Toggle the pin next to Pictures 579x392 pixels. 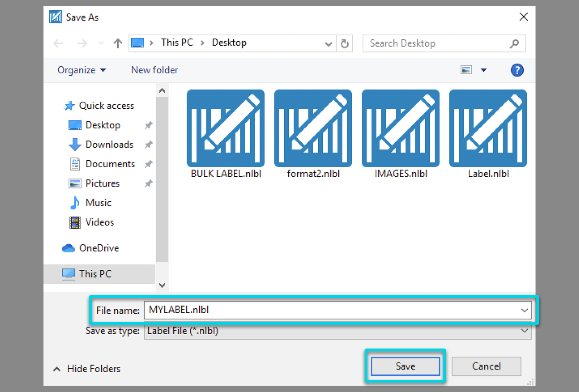click(x=148, y=183)
